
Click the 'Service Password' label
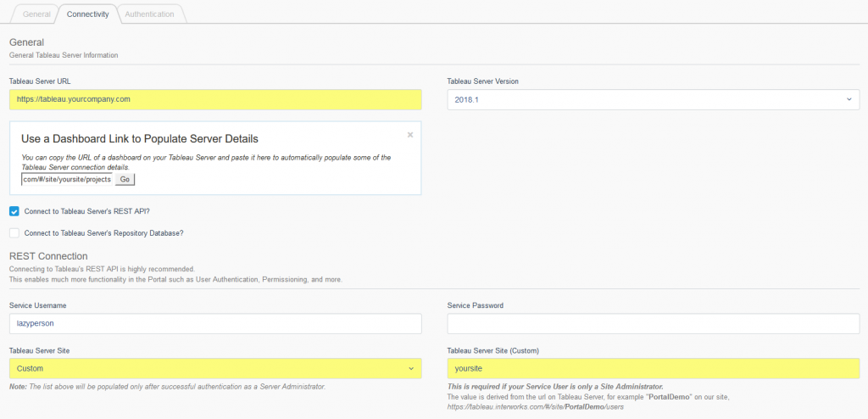click(x=475, y=305)
